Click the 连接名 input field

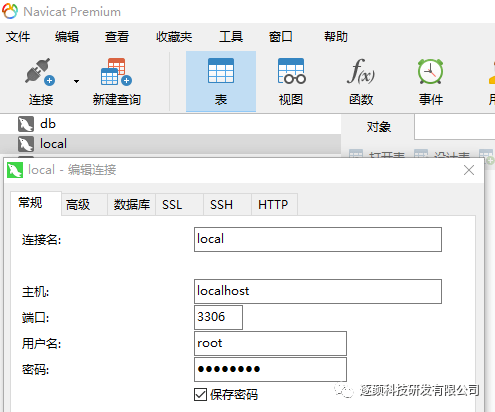(318, 239)
